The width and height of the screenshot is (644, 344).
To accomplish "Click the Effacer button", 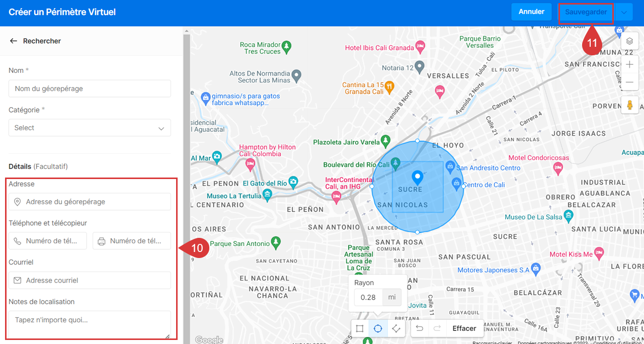I will [464, 329].
